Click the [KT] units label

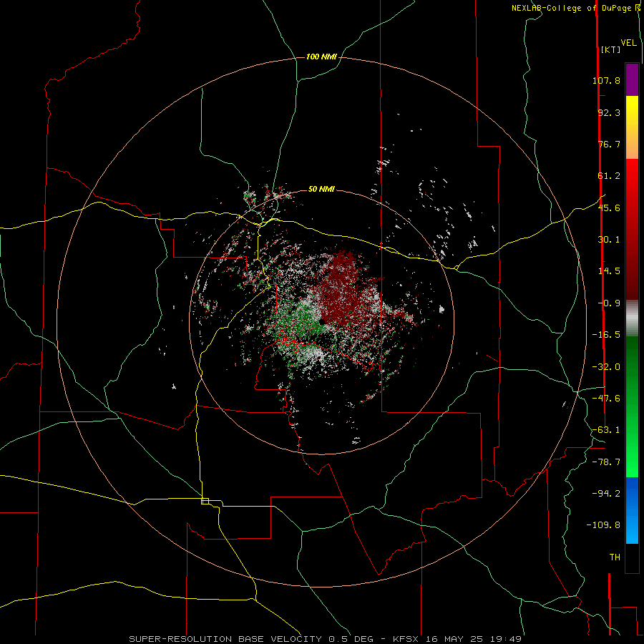pos(610,49)
